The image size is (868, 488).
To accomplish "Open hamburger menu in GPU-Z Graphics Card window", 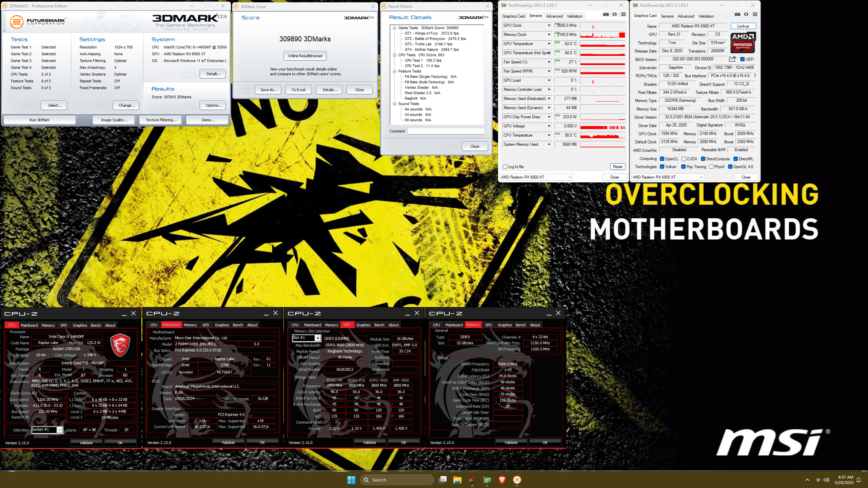I will (x=755, y=15).
